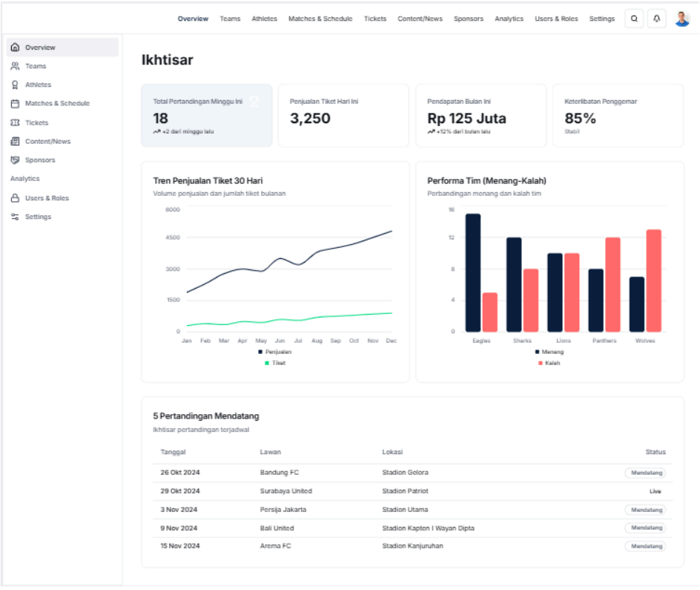Image resolution: width=700 pixels, height=590 pixels.
Task: Select the Tickets icon in the sidebar
Action: pos(15,122)
